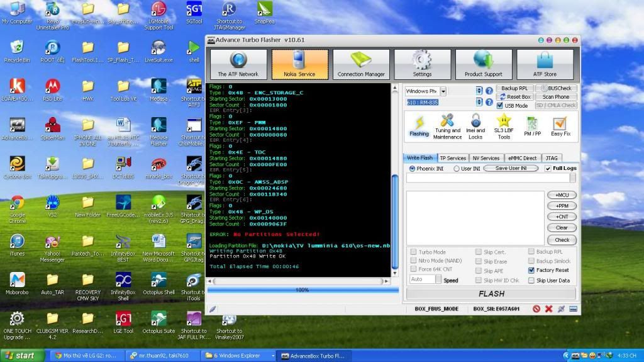
Task: Toggle Nitro Mode (NAND) checkbox
Action: tap(414, 261)
